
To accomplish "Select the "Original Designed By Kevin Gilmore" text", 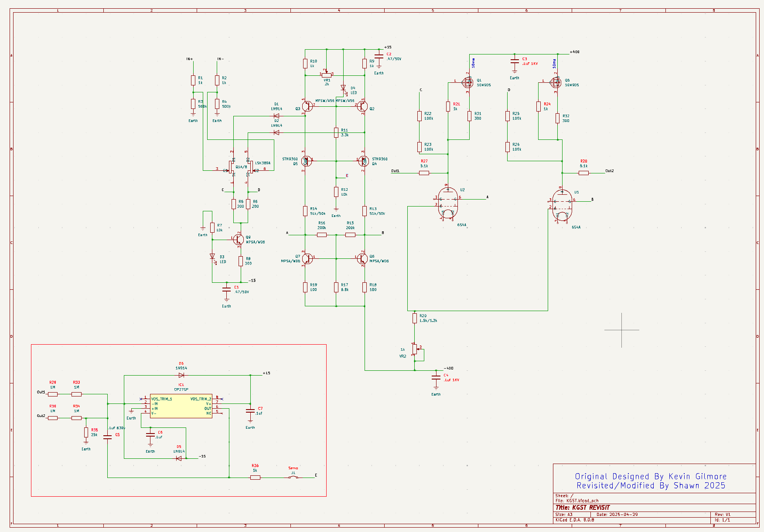I will coord(651,476).
